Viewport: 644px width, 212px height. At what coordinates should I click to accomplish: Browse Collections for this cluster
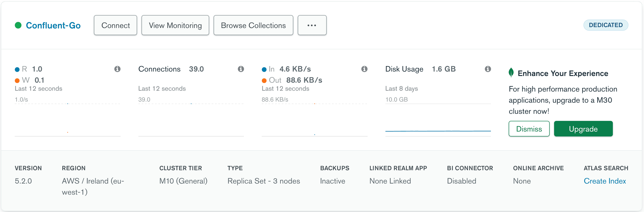point(253,25)
